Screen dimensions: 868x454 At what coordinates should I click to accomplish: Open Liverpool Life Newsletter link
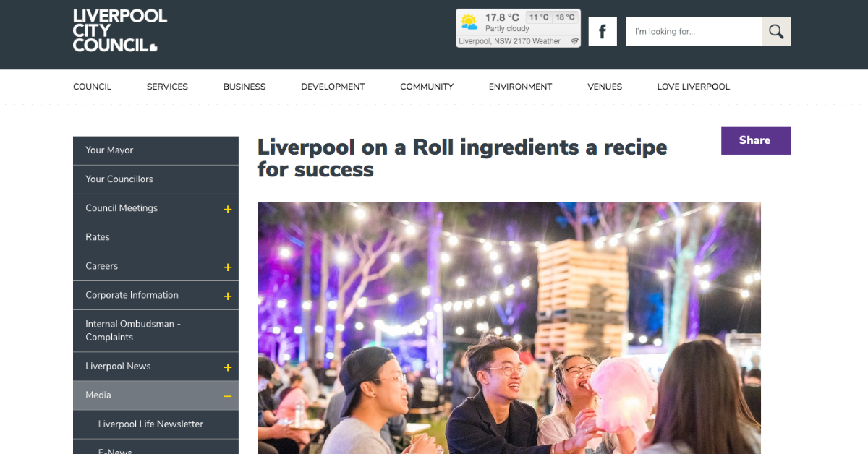pyautogui.click(x=150, y=424)
